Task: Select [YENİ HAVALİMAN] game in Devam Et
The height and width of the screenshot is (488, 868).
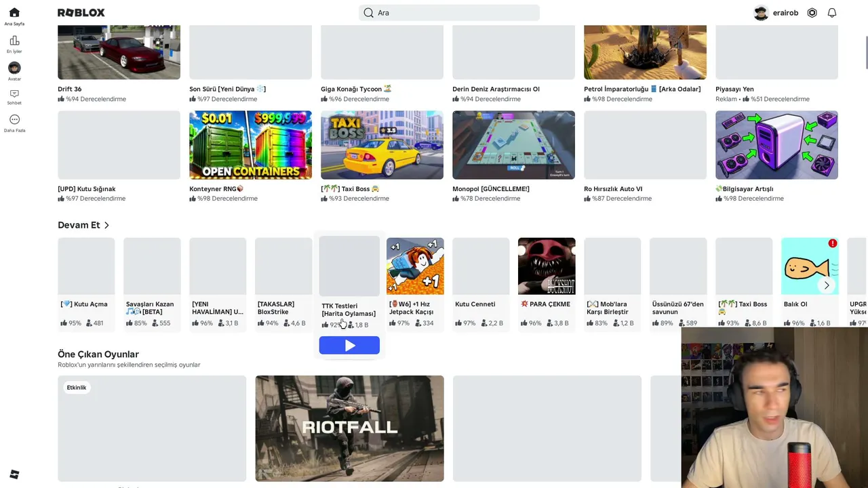Action: pos(218,283)
